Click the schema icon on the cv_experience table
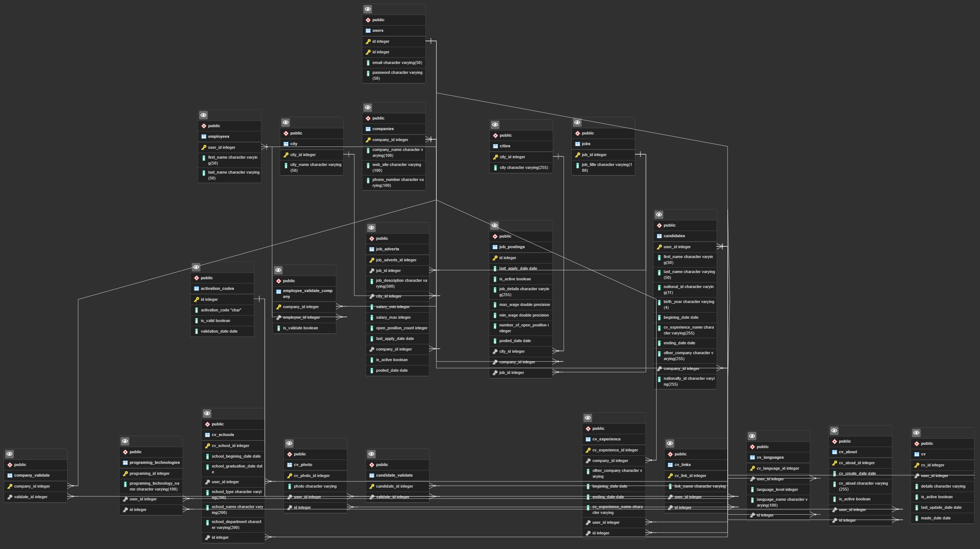 (588, 428)
